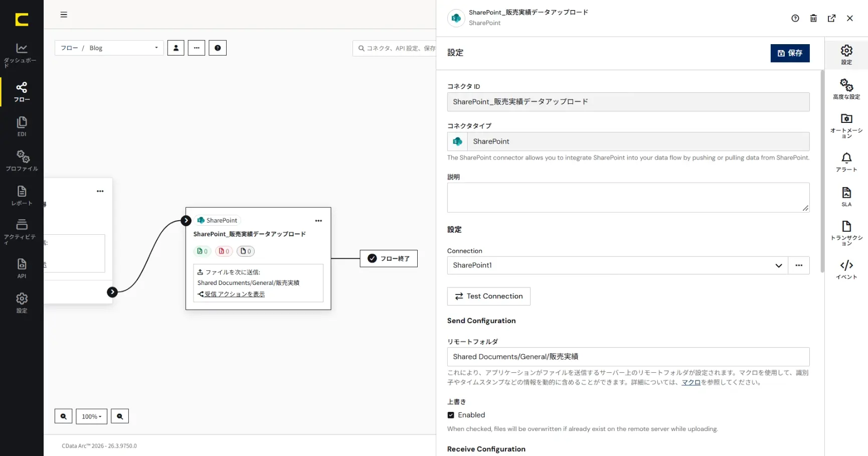Expand the Connection SharePoint1 dropdown
Image resolution: width=868 pixels, height=456 pixels.
[x=618, y=265]
